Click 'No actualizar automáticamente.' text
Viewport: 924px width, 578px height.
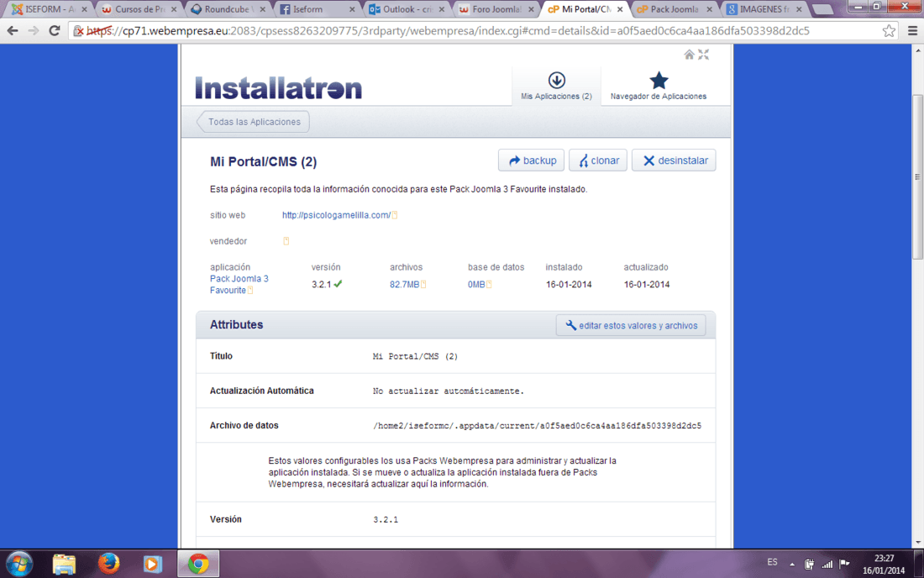(448, 391)
